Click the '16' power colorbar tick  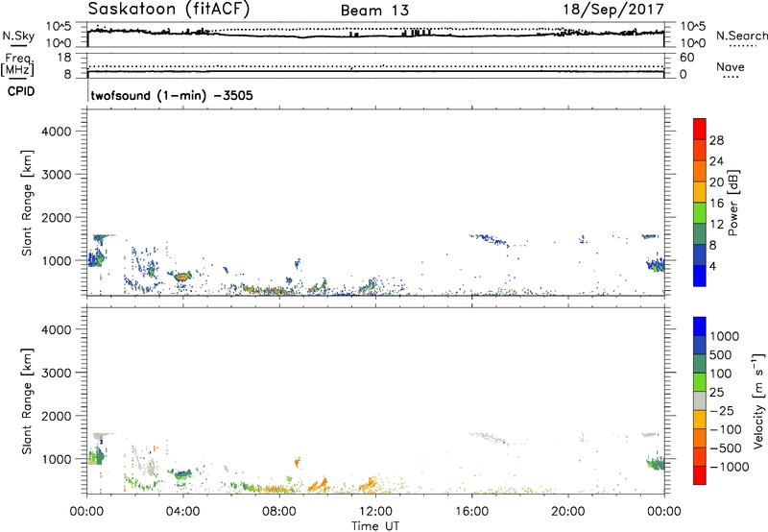[716, 204]
